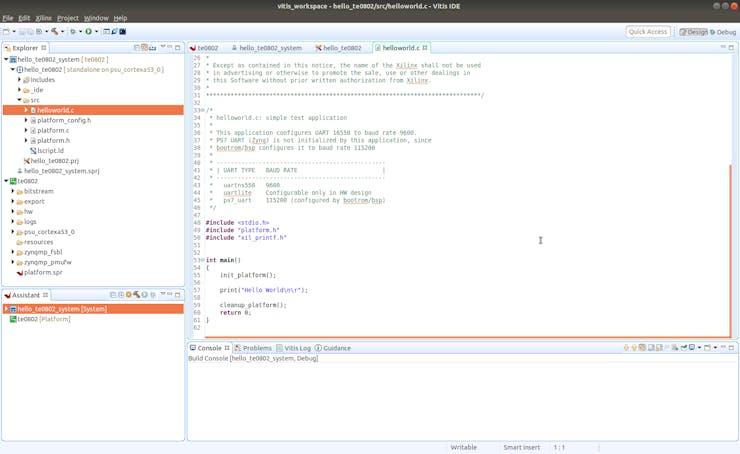
Task: Click the green Run button in toolbar
Action: [88, 32]
